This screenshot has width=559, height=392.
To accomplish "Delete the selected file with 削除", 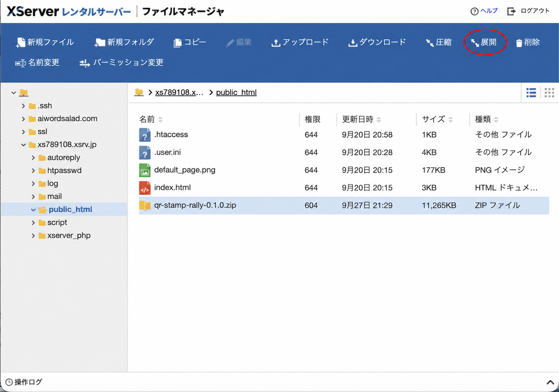I will pos(528,43).
